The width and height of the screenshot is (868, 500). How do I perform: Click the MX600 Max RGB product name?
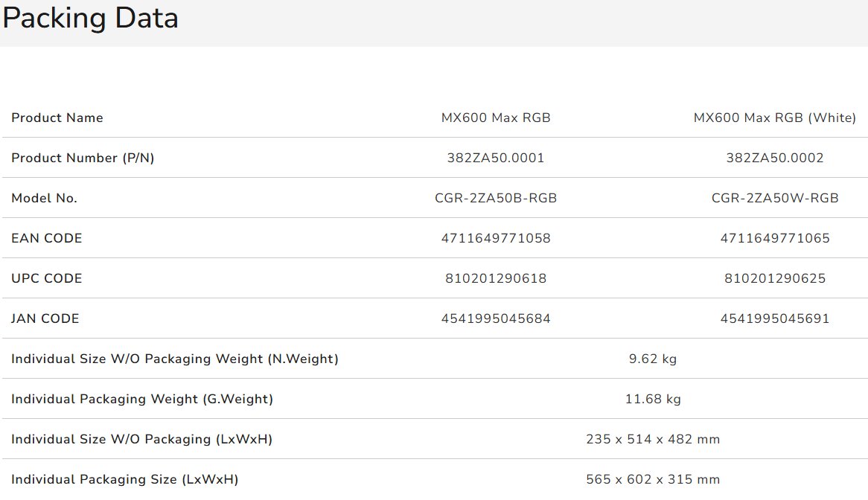tap(496, 118)
